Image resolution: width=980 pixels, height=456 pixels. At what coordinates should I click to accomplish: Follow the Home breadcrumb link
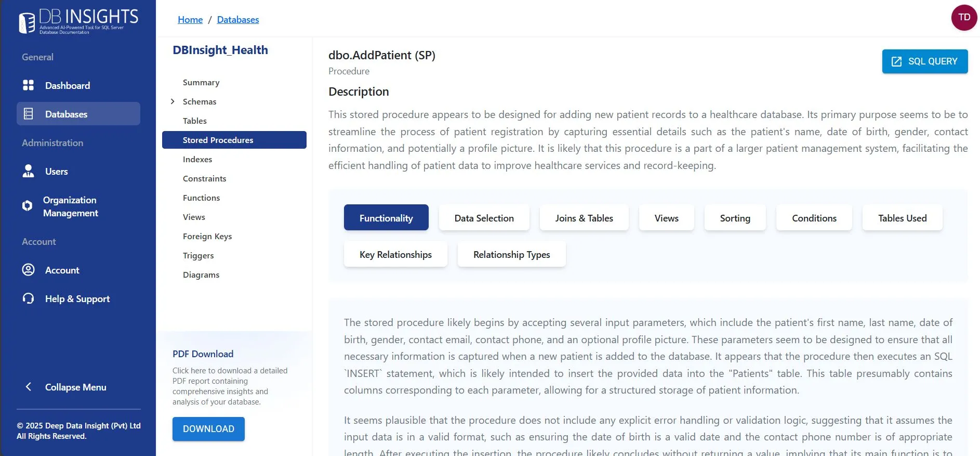[x=190, y=20]
